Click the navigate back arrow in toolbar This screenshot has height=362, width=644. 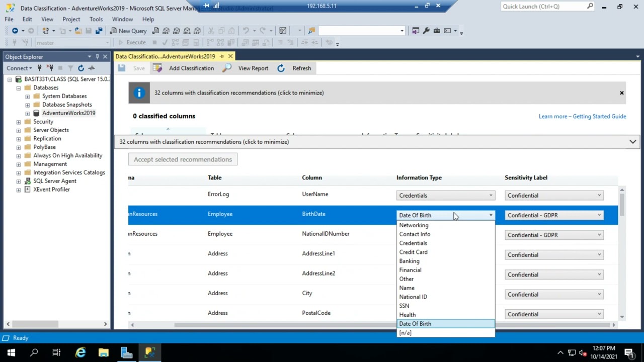[15, 31]
